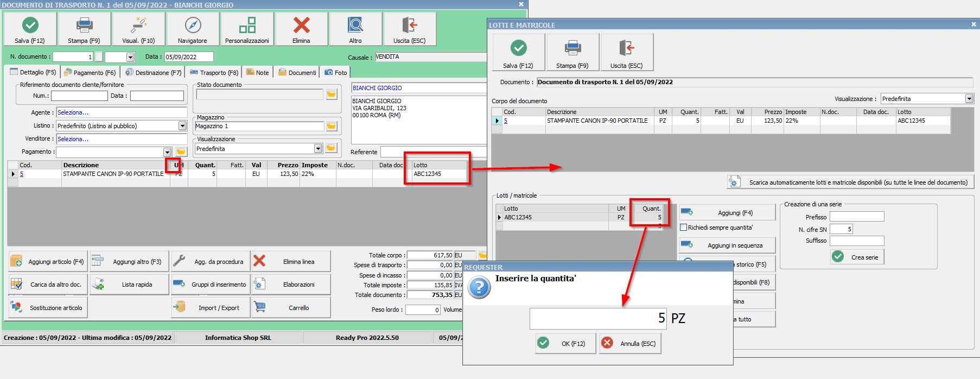Print document via Stampa (F9) in main window
The image size is (980, 379).
(x=84, y=29)
